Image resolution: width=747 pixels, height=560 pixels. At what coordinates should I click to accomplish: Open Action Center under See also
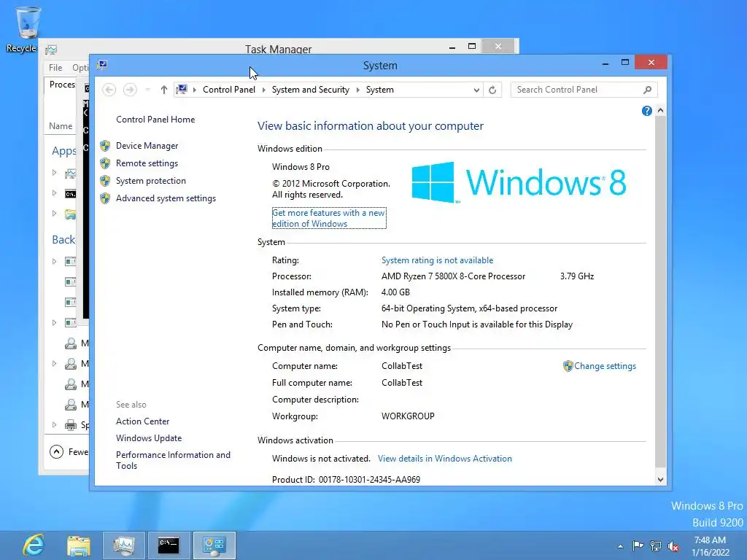click(142, 421)
